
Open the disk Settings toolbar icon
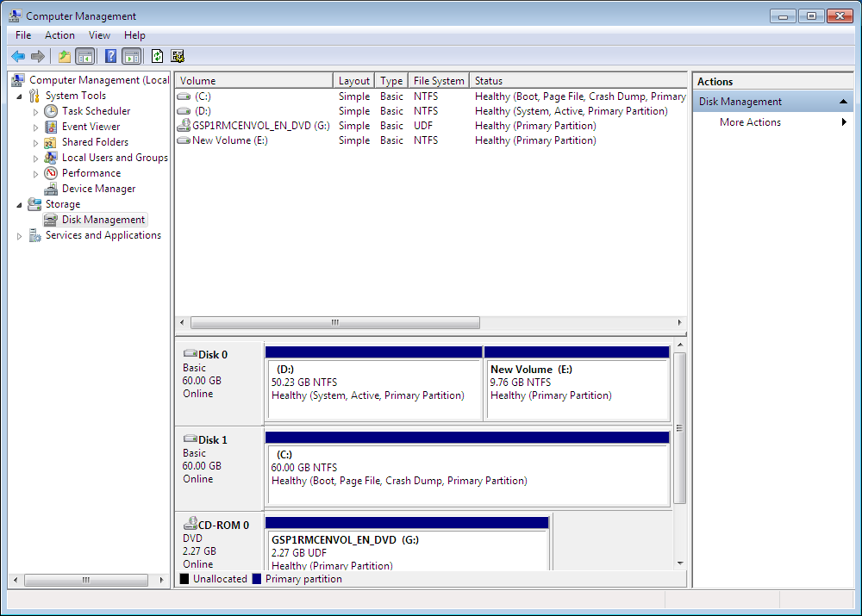(x=178, y=57)
